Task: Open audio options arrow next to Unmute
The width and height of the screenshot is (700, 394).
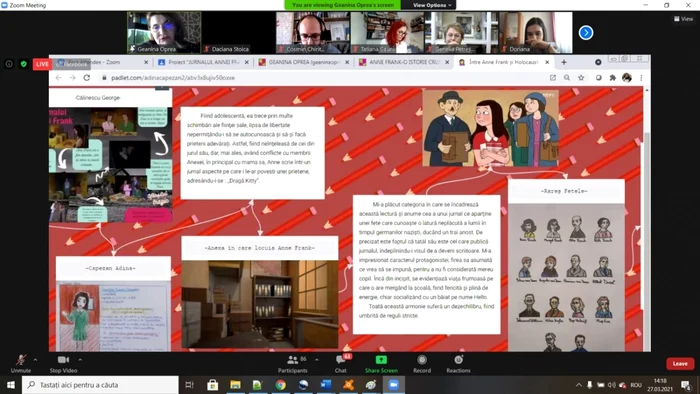Action: coord(35,360)
